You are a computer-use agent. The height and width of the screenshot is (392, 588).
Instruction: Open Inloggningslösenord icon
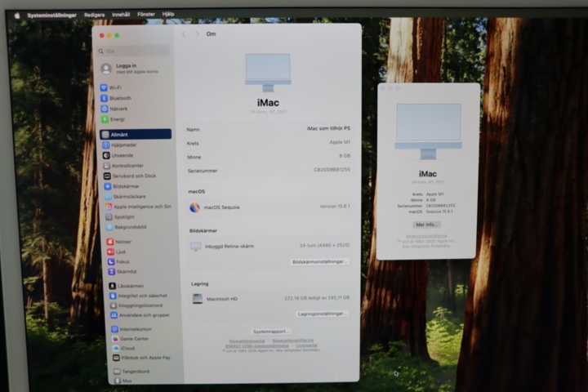[x=113, y=305]
